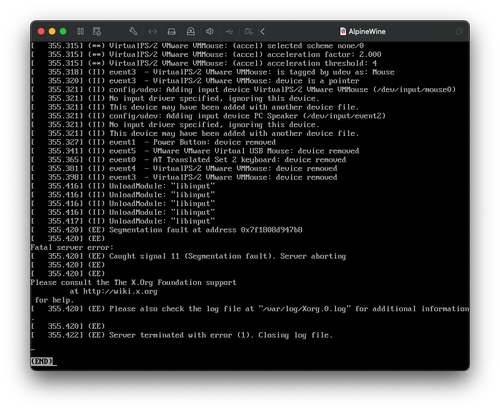Click 'device is a pointer' line
This screenshot has width=500, height=411.
[195, 81]
